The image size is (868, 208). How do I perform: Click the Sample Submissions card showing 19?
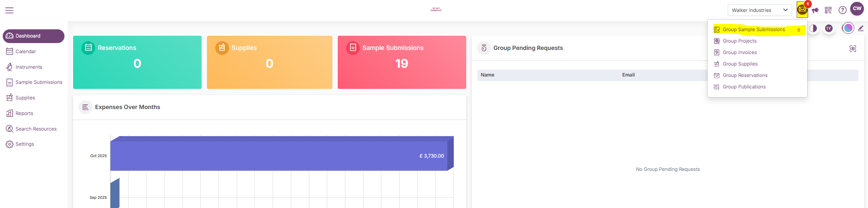point(401,62)
